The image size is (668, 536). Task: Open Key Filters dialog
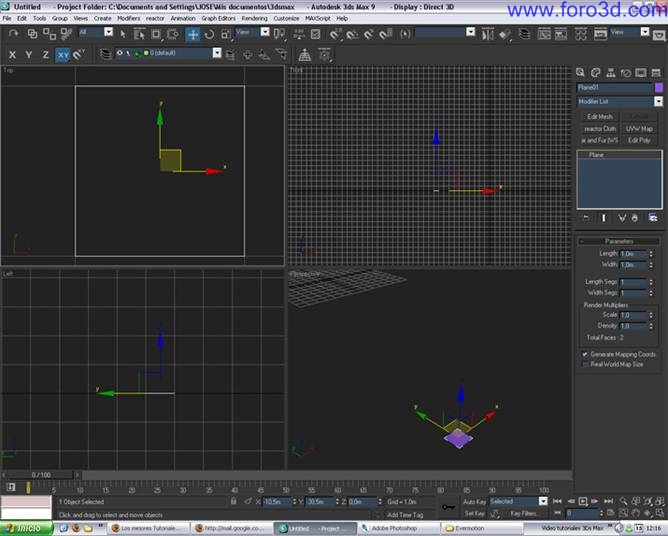pos(523,513)
